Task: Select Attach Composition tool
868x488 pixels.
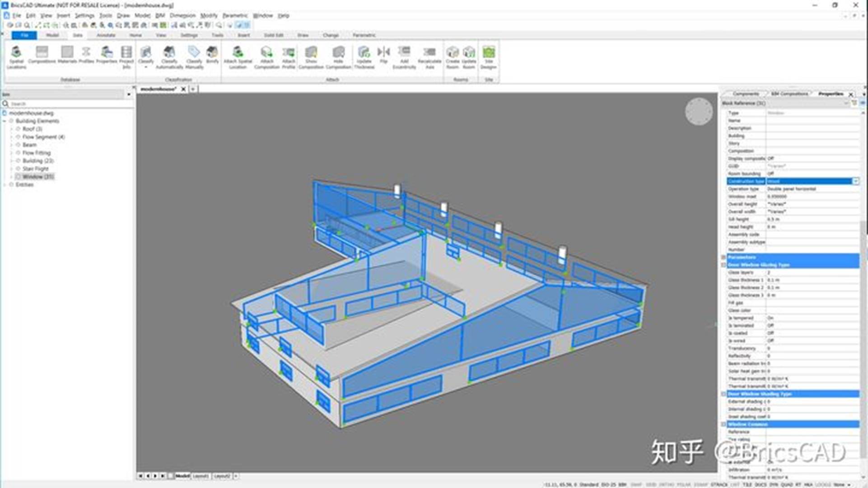Action: [x=267, y=57]
